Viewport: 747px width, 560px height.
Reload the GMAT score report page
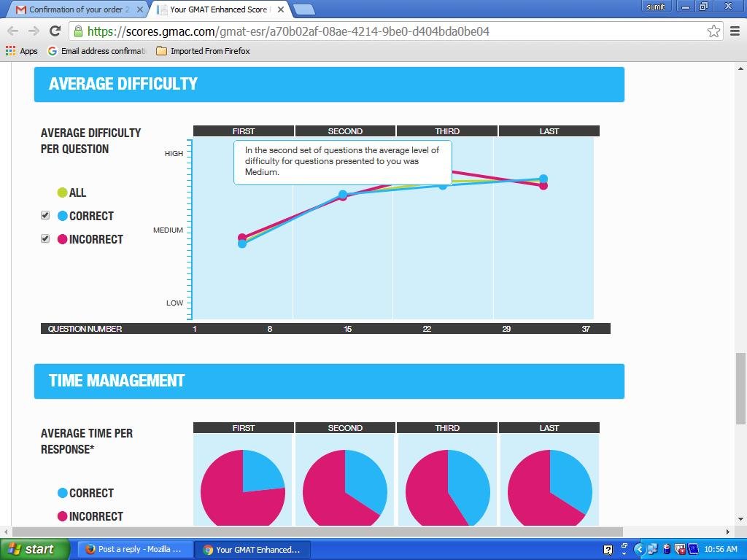click(x=55, y=31)
